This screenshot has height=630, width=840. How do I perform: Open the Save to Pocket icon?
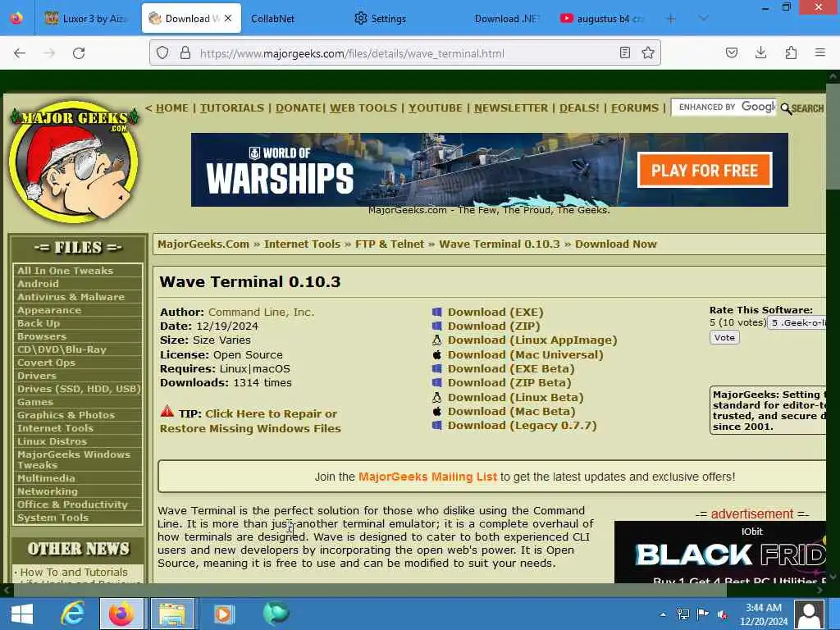point(731,52)
